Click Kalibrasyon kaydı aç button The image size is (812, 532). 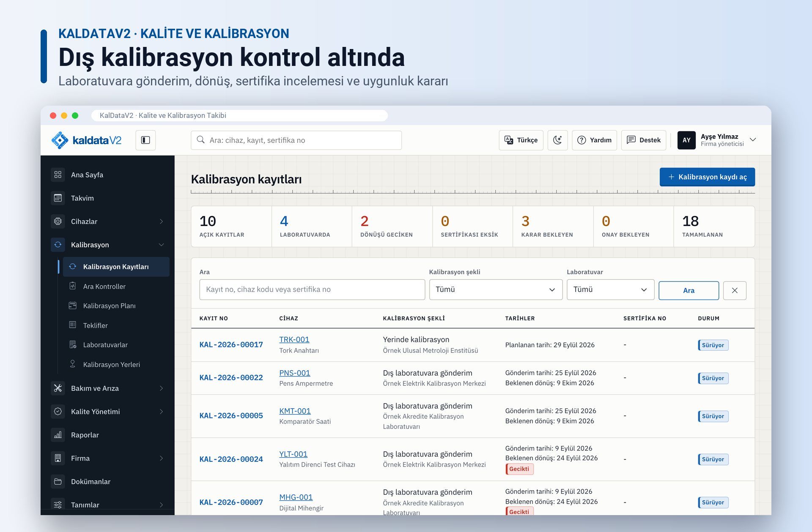tap(707, 177)
